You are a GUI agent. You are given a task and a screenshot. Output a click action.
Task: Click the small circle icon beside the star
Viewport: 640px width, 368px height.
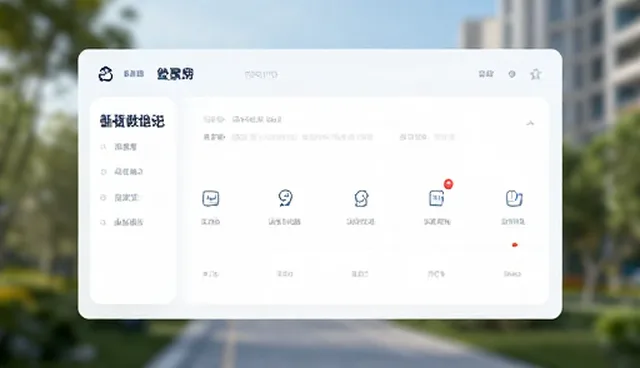(x=512, y=74)
